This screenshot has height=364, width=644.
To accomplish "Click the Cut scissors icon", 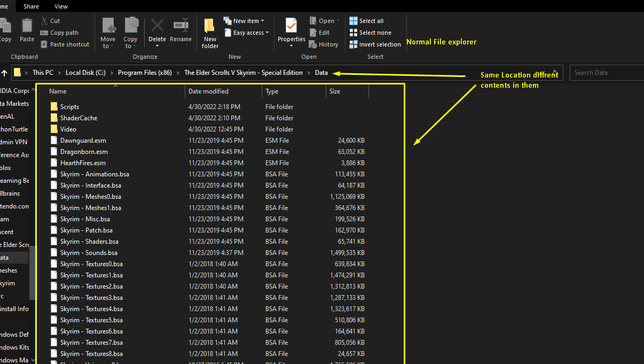I will [44, 21].
